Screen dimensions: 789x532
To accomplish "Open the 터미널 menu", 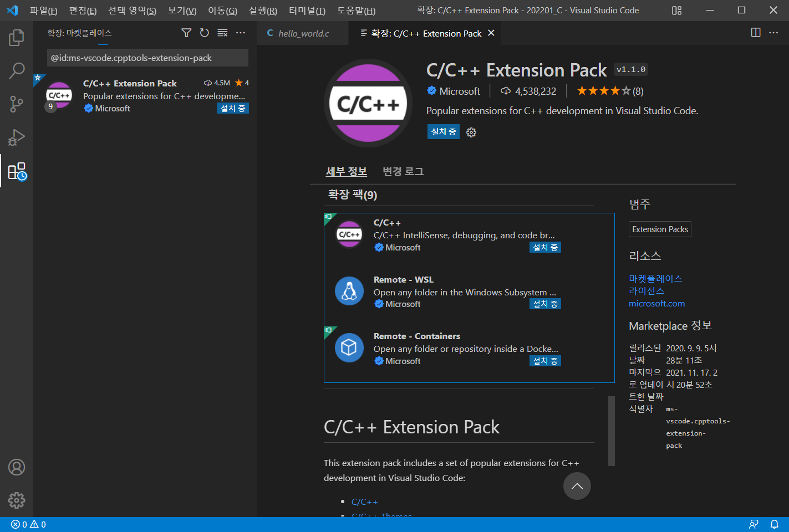I will point(307,11).
